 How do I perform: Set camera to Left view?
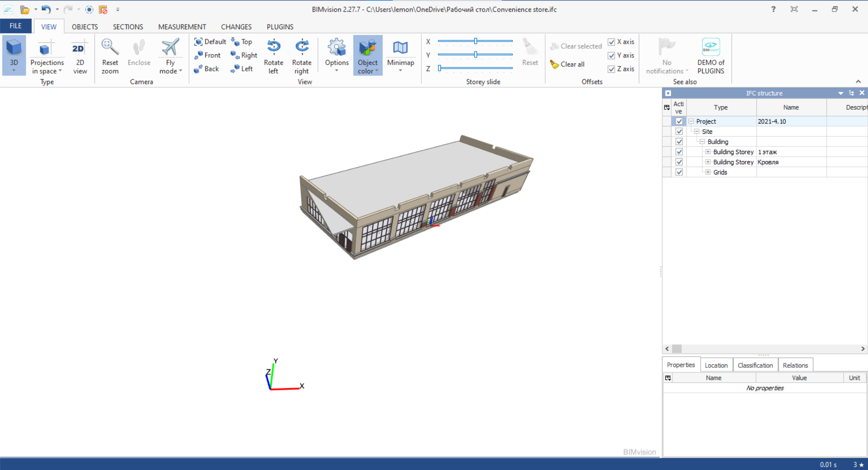pos(241,69)
